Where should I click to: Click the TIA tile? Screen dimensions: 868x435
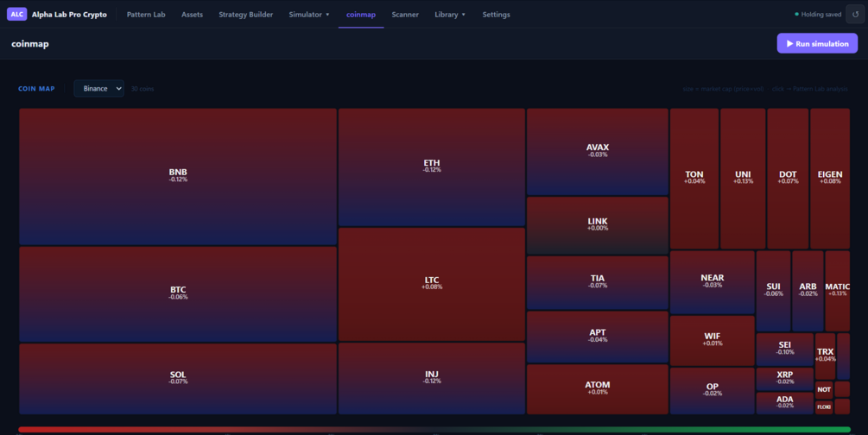coord(598,282)
